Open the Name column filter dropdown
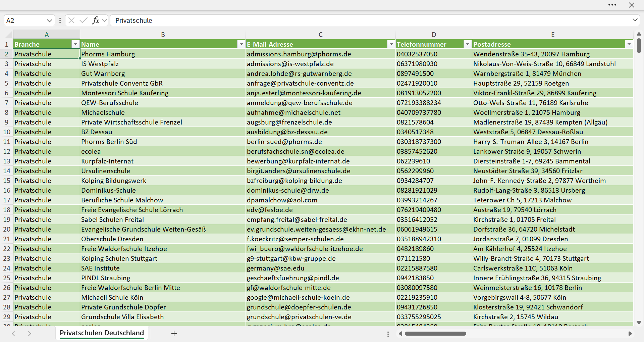Image resolution: width=644 pixels, height=342 pixels. coord(241,44)
